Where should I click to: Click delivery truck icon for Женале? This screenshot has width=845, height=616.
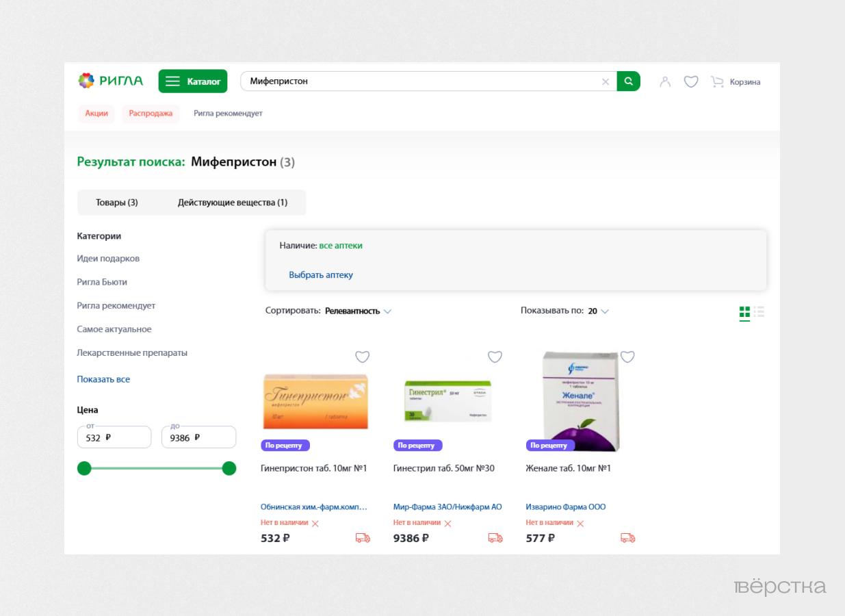click(x=628, y=538)
